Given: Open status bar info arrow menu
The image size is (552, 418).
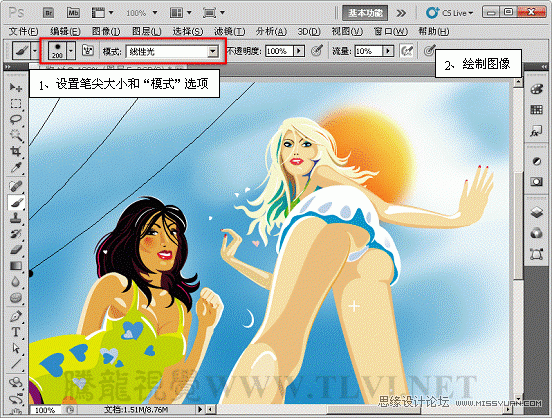Looking at the screenshot, I should pyautogui.click(x=200, y=409).
